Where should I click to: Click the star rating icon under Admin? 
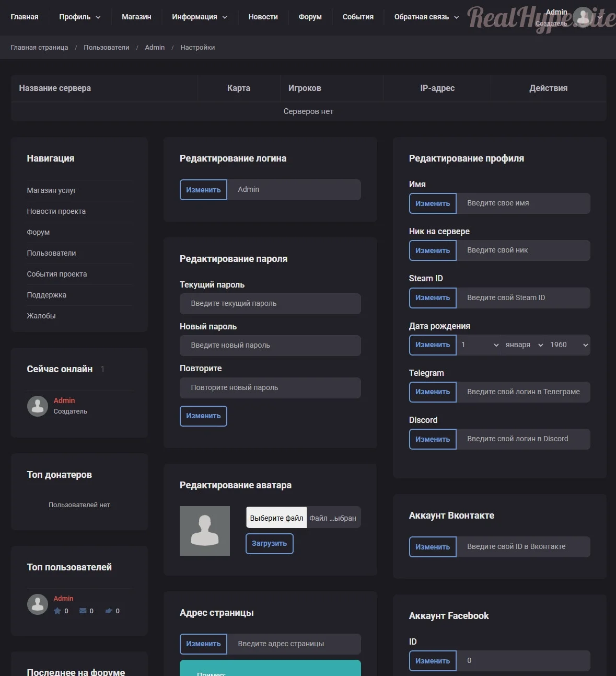[x=57, y=611]
